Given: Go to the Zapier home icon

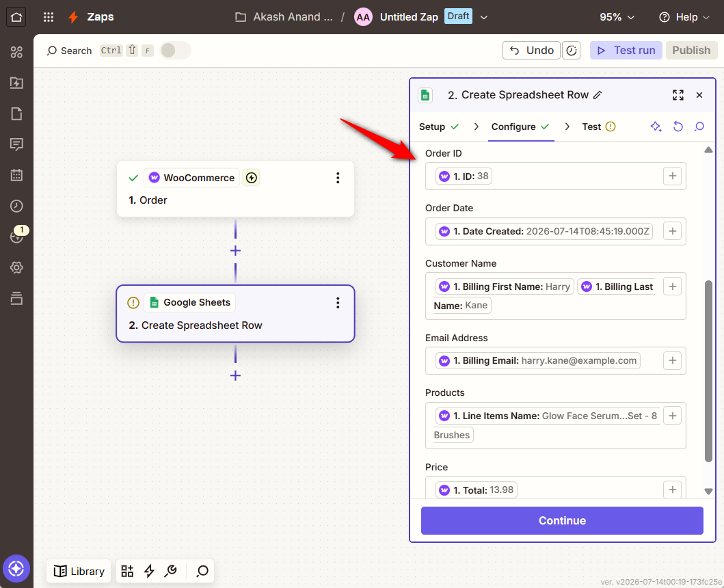Looking at the screenshot, I should point(16,17).
